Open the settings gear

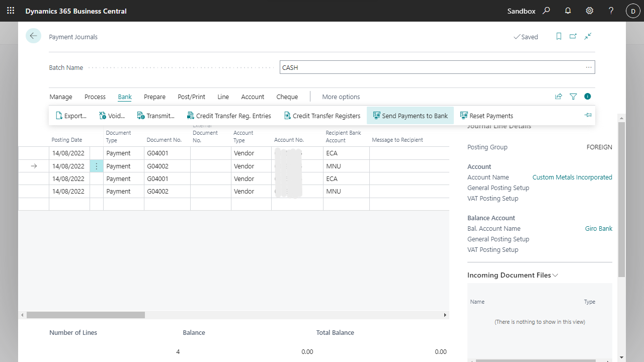coord(590,11)
